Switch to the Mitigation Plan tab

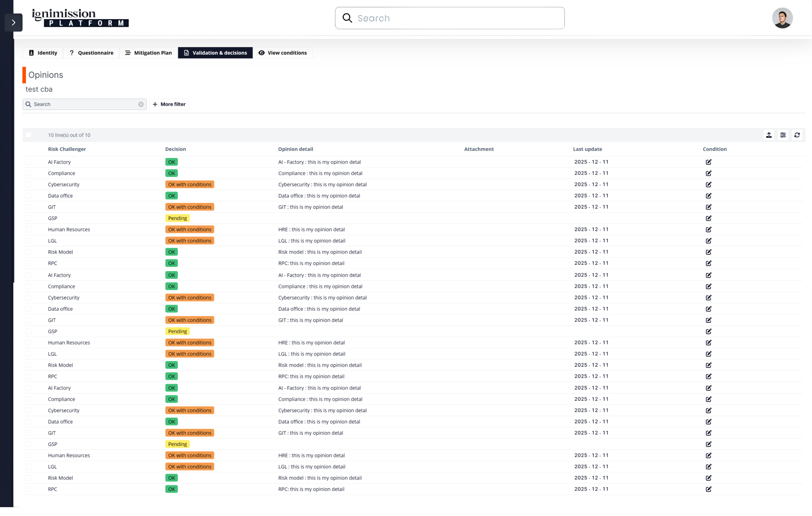(149, 53)
